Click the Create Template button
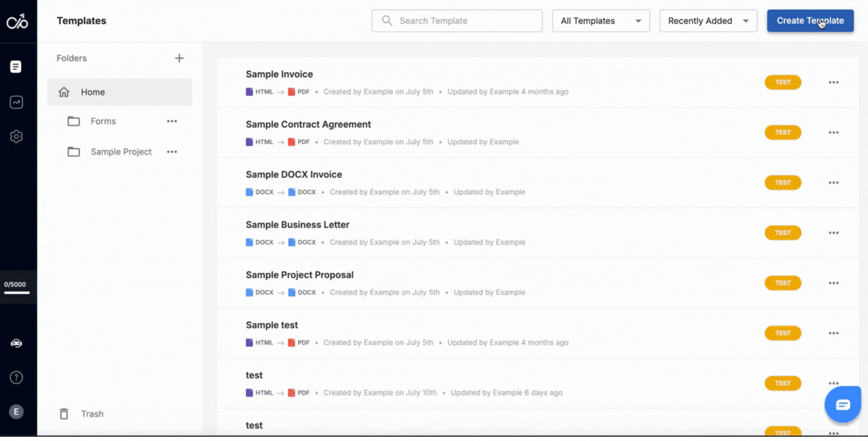This screenshot has width=868, height=441. [810, 21]
